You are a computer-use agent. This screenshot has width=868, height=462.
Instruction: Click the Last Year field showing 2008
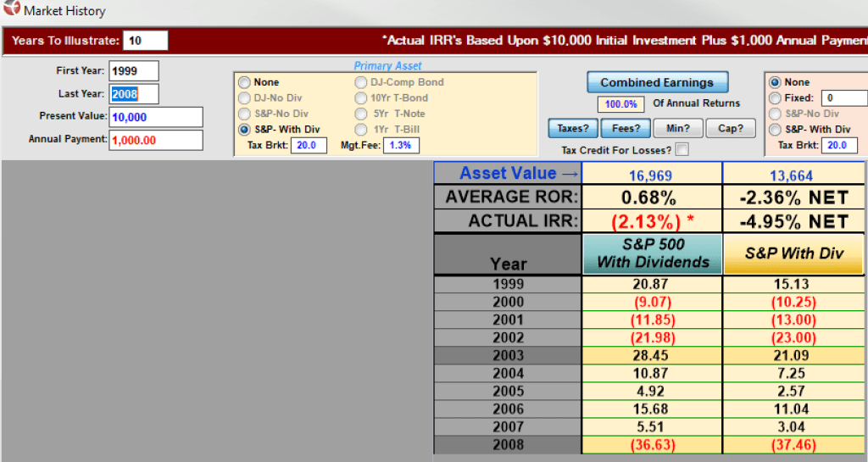point(133,94)
